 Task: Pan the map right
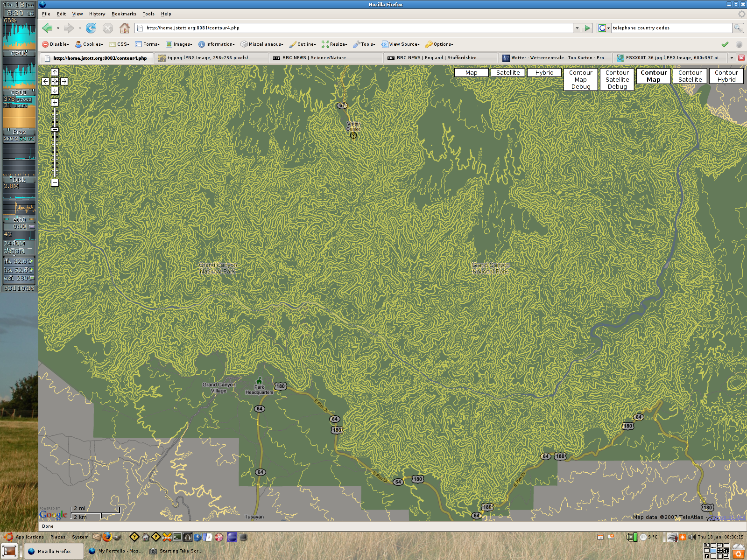[x=64, y=81]
